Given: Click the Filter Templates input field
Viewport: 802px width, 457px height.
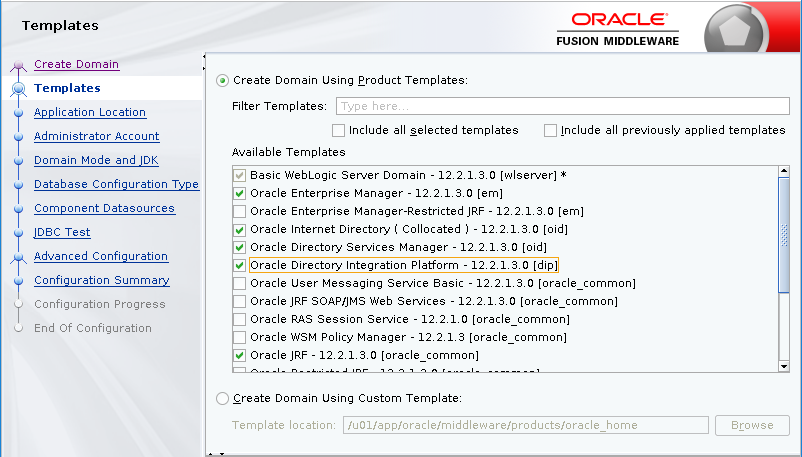Looking at the screenshot, I should (563, 106).
